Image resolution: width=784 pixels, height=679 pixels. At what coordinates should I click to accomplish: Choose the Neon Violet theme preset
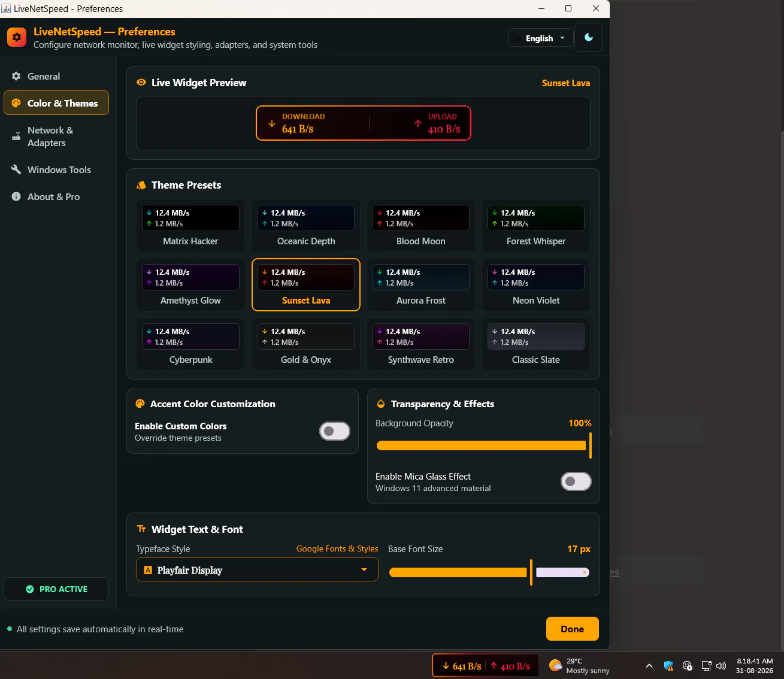536,284
